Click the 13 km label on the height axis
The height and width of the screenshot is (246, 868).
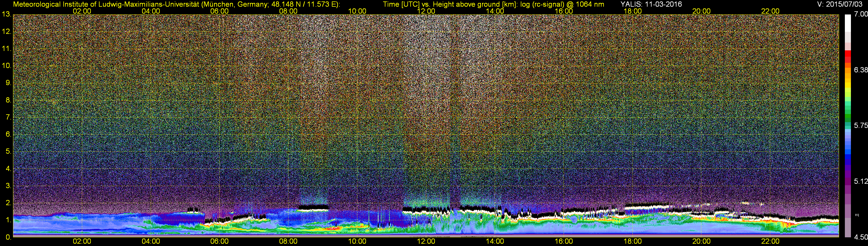6,14
